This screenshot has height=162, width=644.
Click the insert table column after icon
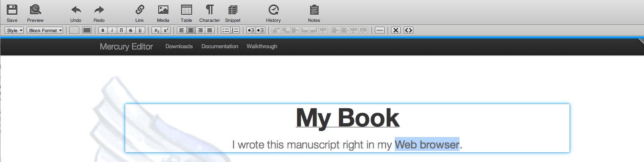tap(314, 30)
